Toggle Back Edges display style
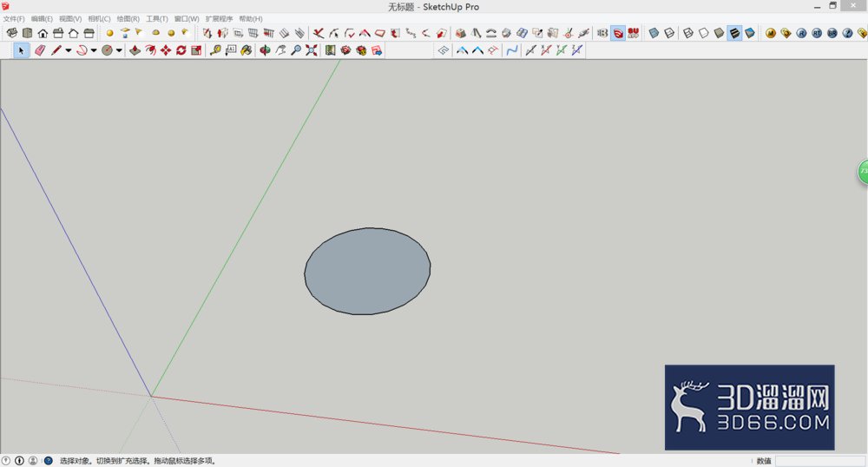 [x=669, y=33]
